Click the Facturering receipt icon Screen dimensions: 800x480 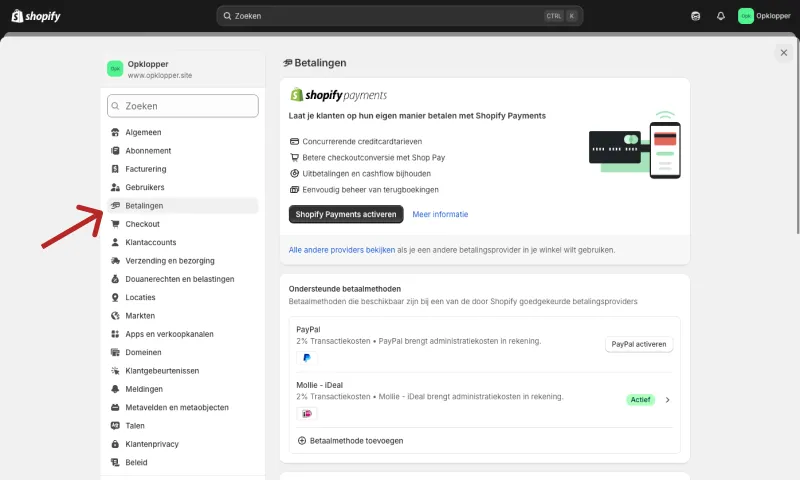click(115, 169)
